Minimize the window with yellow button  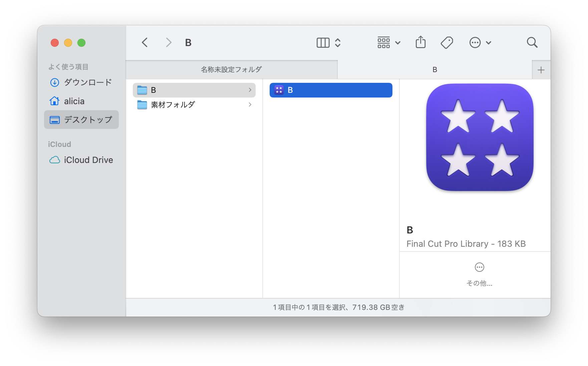(68, 43)
